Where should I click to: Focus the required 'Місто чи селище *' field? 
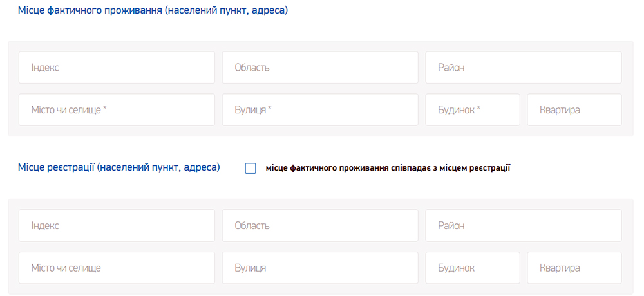[117, 109]
